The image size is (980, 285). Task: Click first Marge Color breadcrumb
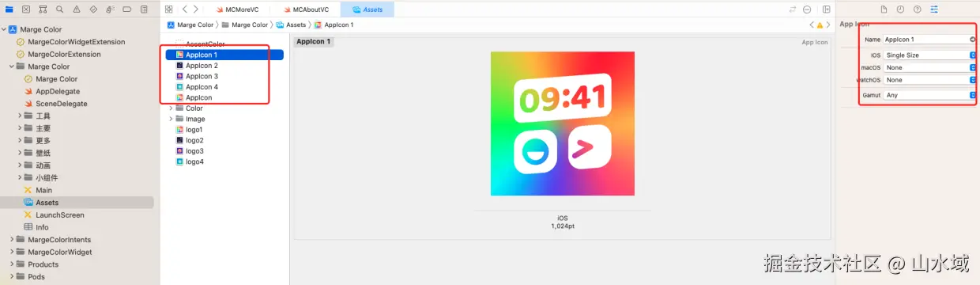(x=190, y=25)
